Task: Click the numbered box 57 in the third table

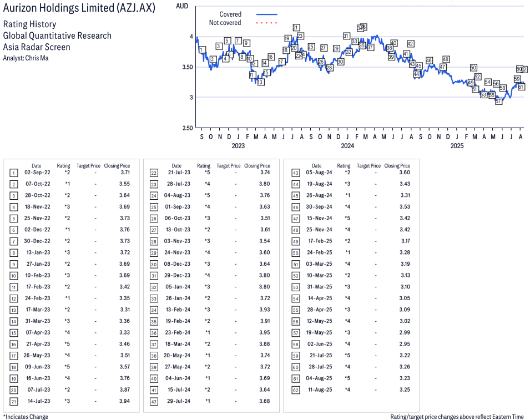Action: (x=296, y=333)
